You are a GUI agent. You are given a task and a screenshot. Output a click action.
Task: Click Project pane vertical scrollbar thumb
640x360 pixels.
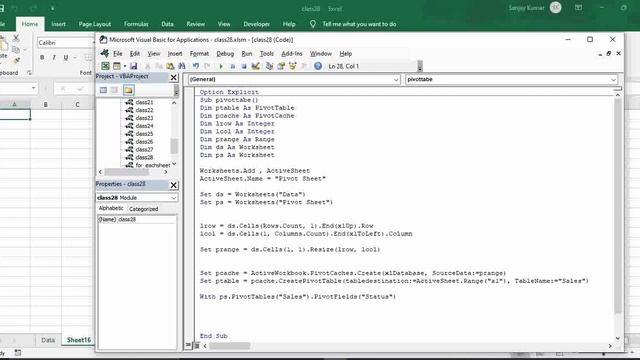pos(174,146)
